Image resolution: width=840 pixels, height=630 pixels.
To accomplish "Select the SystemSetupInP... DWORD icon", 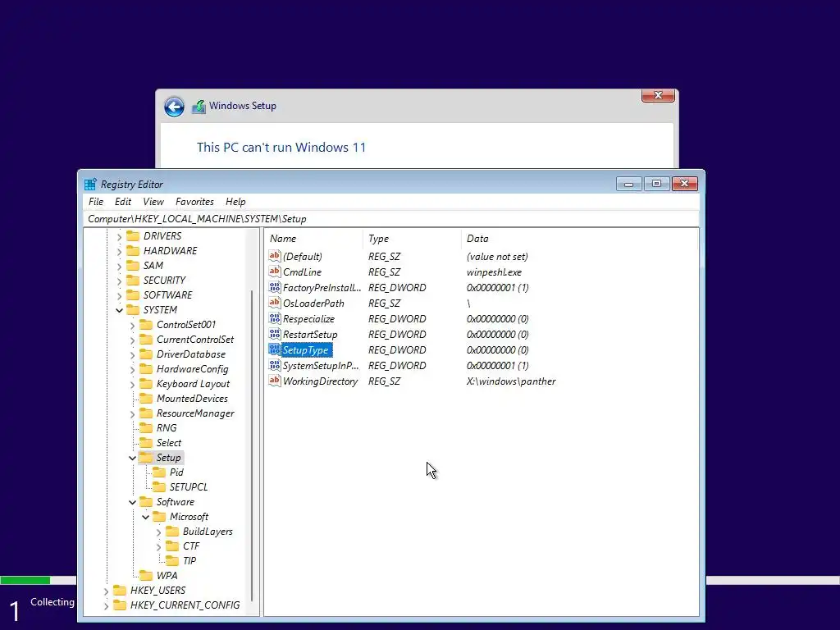I will (x=274, y=365).
